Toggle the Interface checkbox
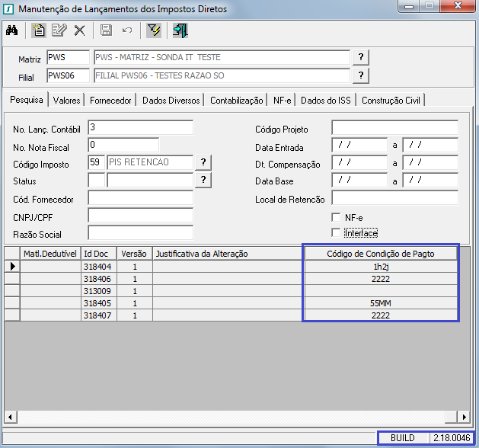Screen dimensions: 479x448 [336, 232]
